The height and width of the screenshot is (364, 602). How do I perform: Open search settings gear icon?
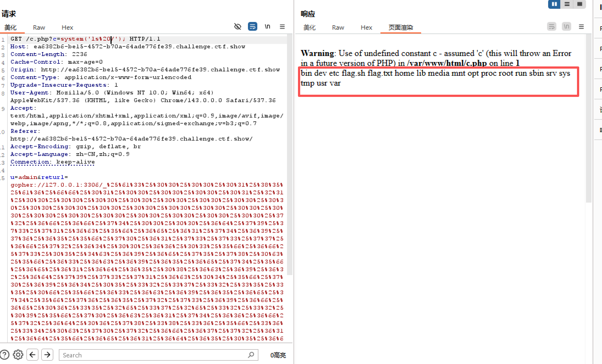(x=18, y=355)
